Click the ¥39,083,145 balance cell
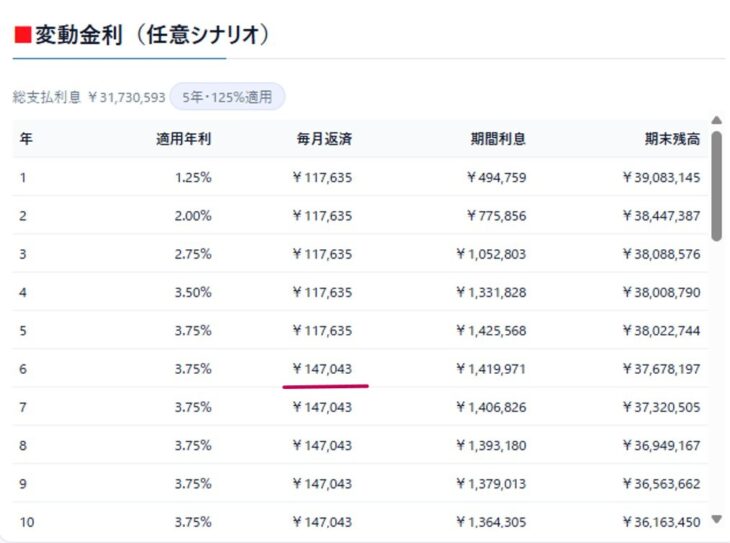The image size is (730, 543). click(x=662, y=177)
